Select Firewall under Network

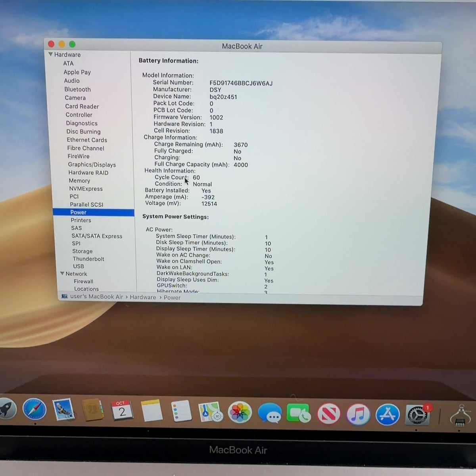point(83,281)
